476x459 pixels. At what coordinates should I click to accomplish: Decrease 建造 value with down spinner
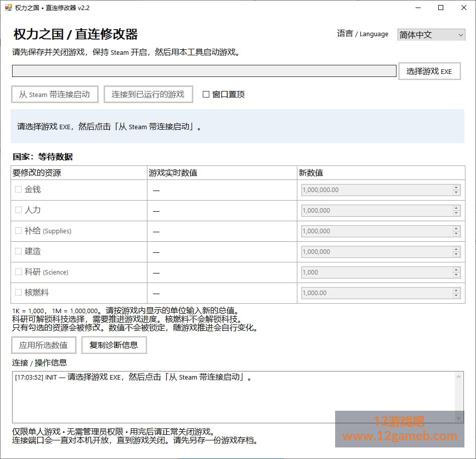[x=456, y=254]
